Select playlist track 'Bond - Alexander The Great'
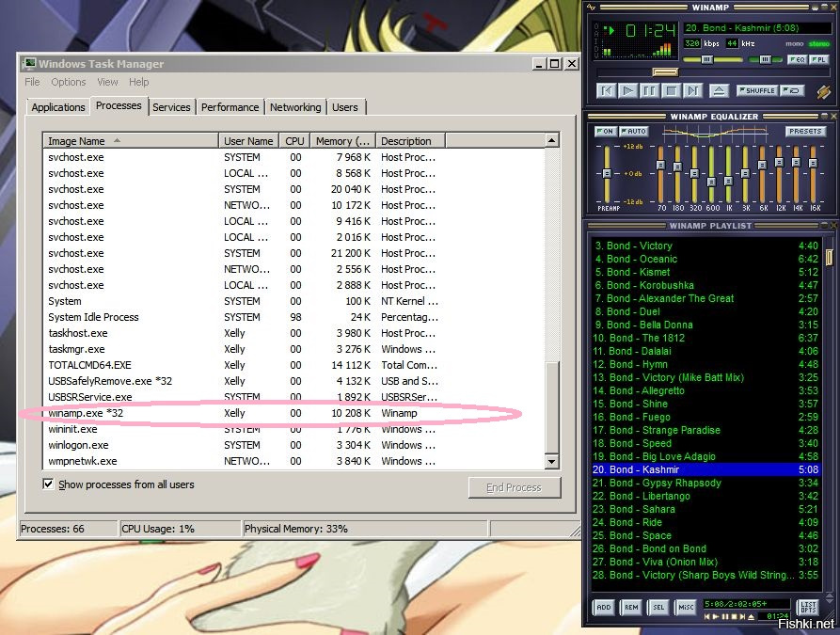This screenshot has height=635, width=840. coord(705,298)
